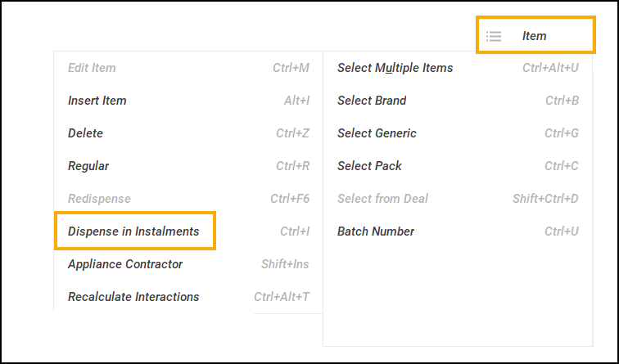
Task: Choose Dispense in Instalments
Action: coord(133,231)
